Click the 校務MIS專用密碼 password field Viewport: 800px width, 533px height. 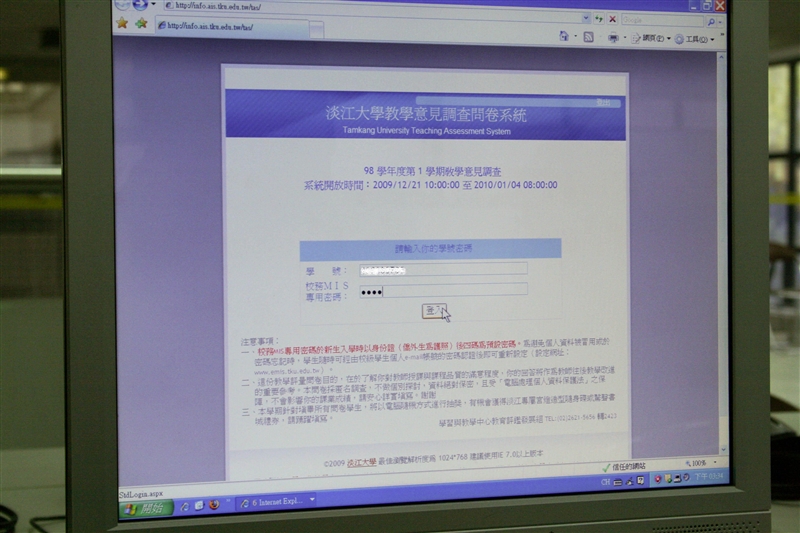442,290
